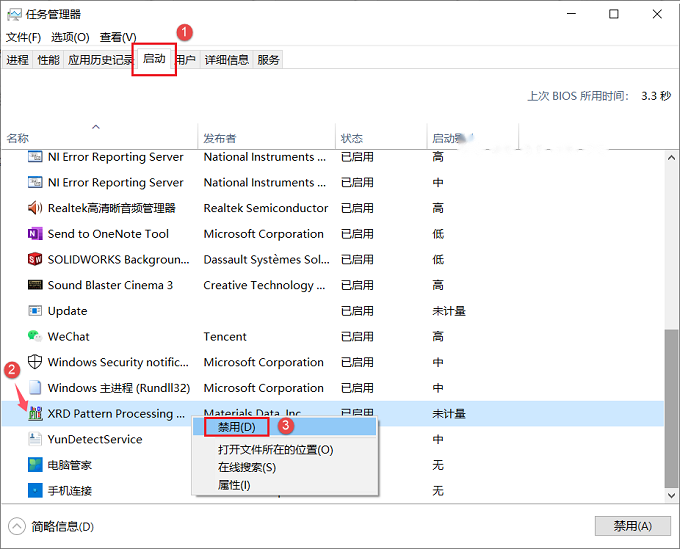Maximize the Task Manager window
This screenshot has width=680, height=549.
point(614,14)
